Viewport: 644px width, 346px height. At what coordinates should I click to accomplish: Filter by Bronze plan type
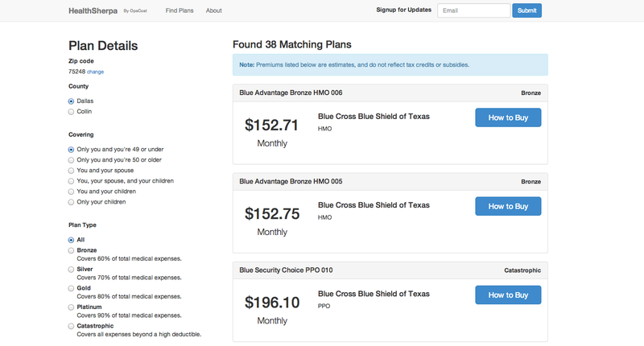(x=71, y=250)
